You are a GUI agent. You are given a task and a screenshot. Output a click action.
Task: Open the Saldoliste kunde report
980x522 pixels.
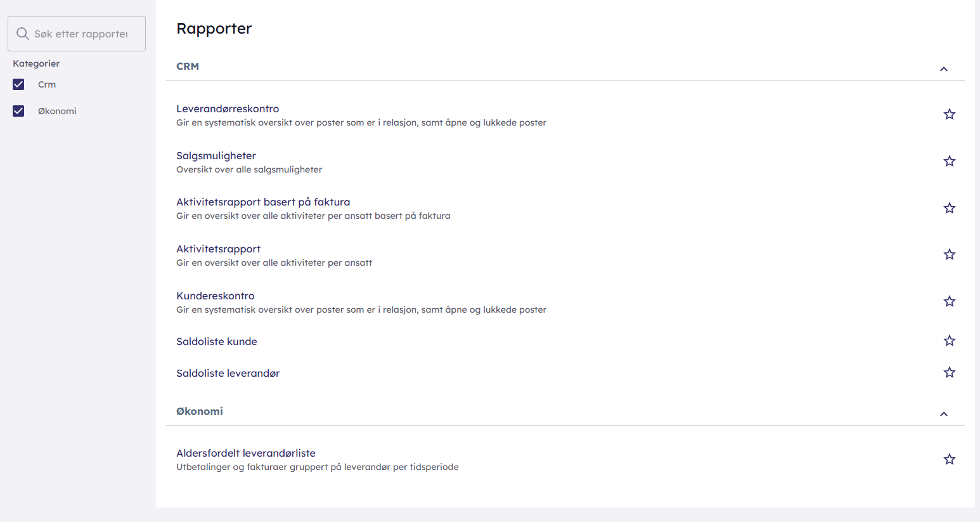click(x=217, y=341)
